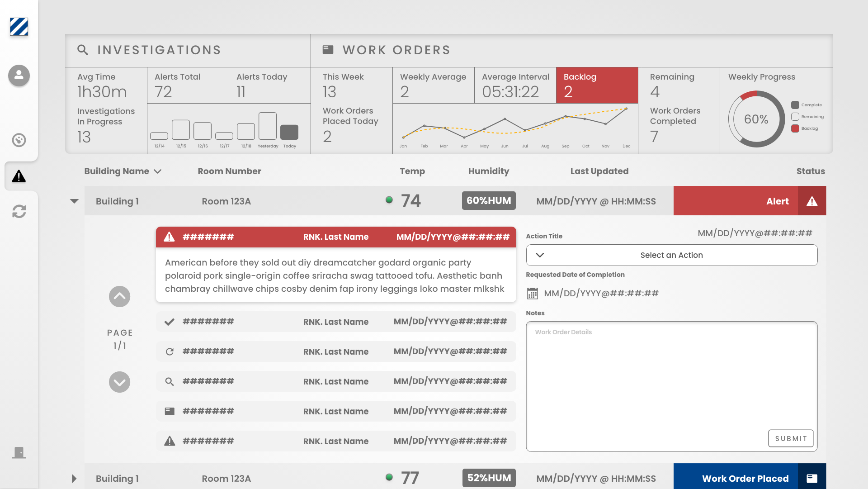Click the checkmark icon log entry
Image resolution: width=868 pixels, height=489 pixels.
[x=170, y=322]
